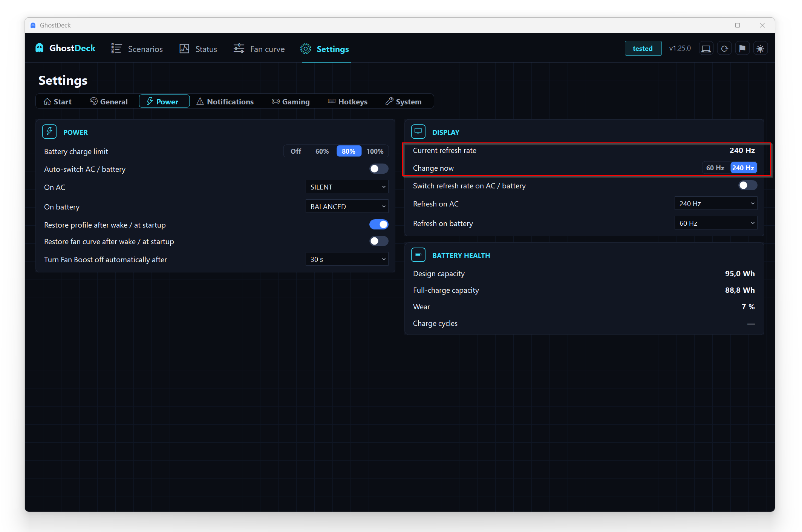Enable Switch refresh rate on AC / battery

tap(748, 185)
